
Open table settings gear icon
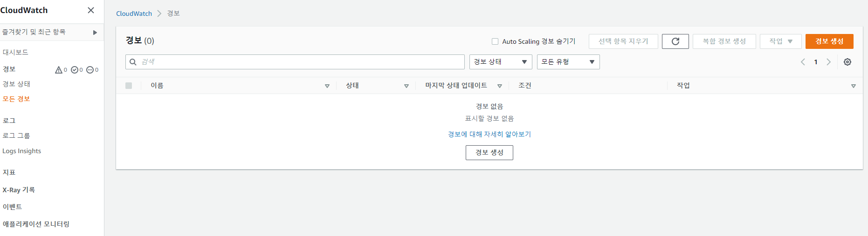pos(847,62)
